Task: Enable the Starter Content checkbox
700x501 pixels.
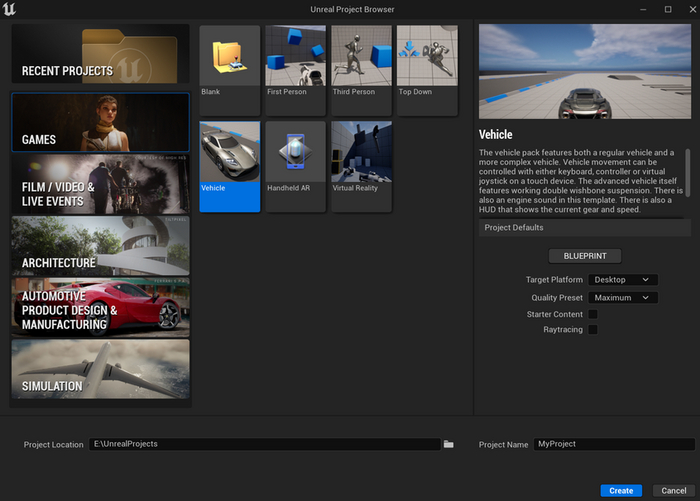Action: pos(593,314)
